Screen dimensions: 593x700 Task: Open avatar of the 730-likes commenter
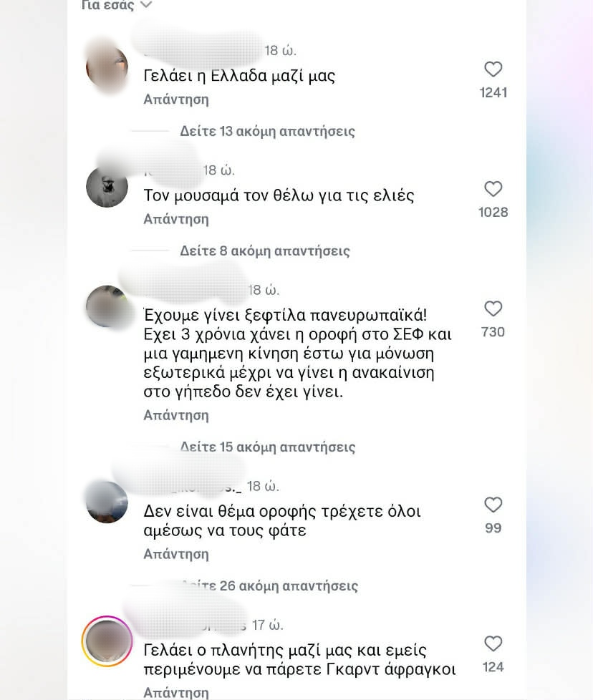coord(107,306)
